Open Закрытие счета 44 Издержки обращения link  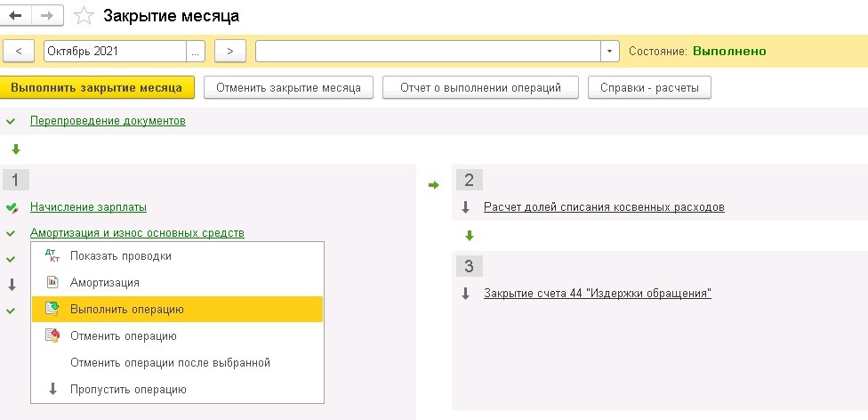point(598,294)
